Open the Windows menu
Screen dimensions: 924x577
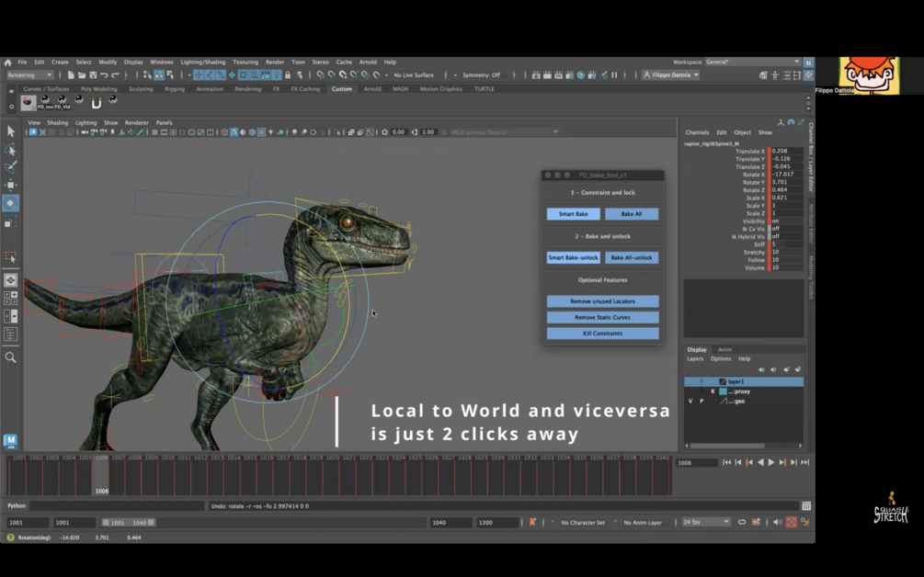pyautogui.click(x=162, y=62)
